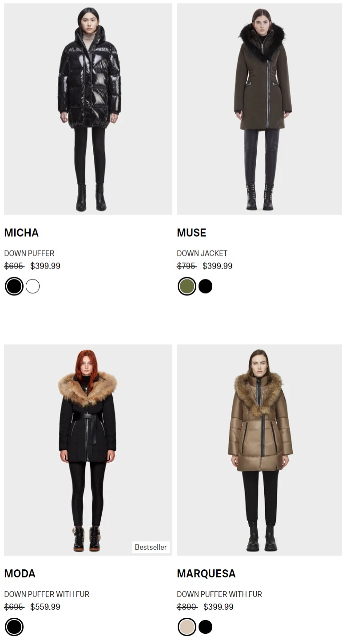Open the MODA product title

pyautogui.click(x=20, y=573)
